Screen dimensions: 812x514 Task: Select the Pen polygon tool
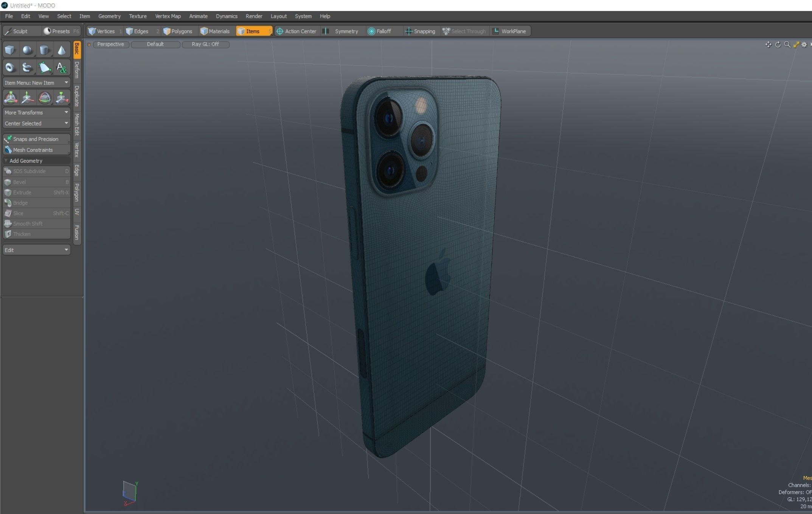[x=44, y=68]
